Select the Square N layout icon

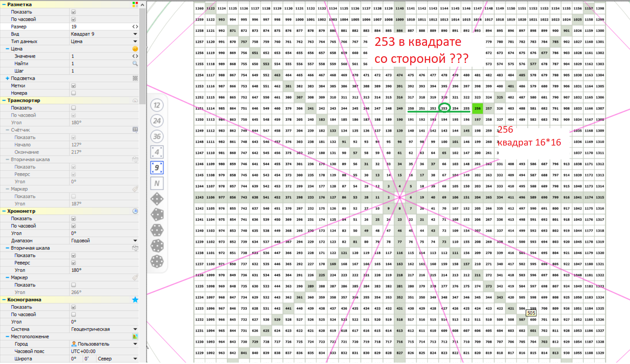click(x=157, y=183)
